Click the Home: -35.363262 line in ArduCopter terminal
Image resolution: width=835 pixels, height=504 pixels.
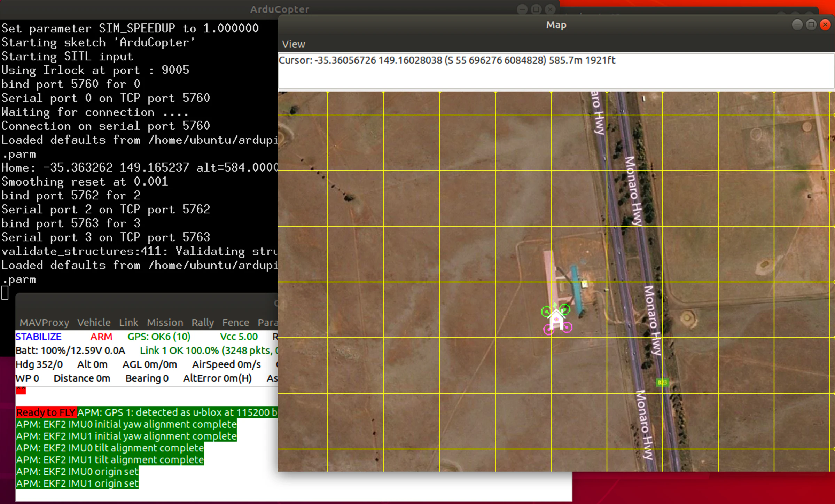[x=140, y=168]
